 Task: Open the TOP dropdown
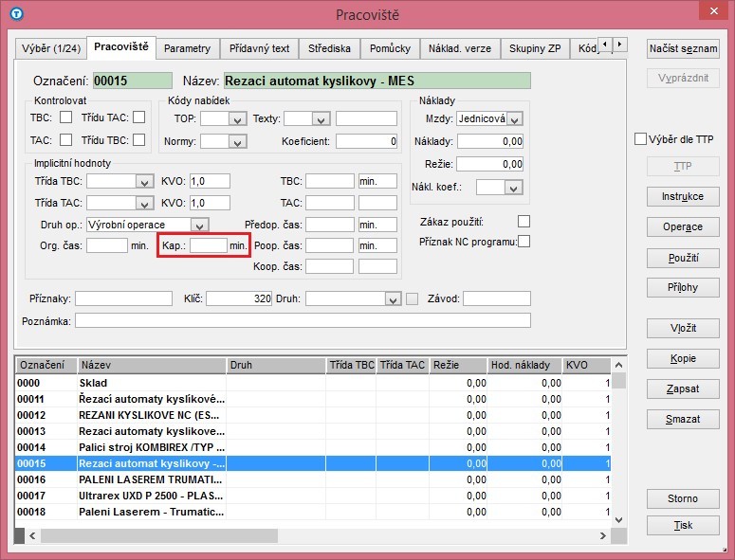pos(238,119)
